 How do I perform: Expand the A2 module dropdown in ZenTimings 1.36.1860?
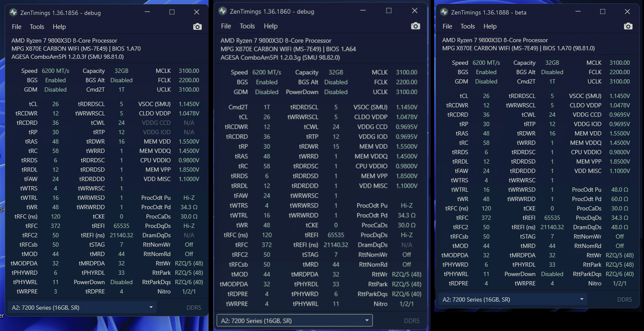pyautogui.click(x=295, y=320)
